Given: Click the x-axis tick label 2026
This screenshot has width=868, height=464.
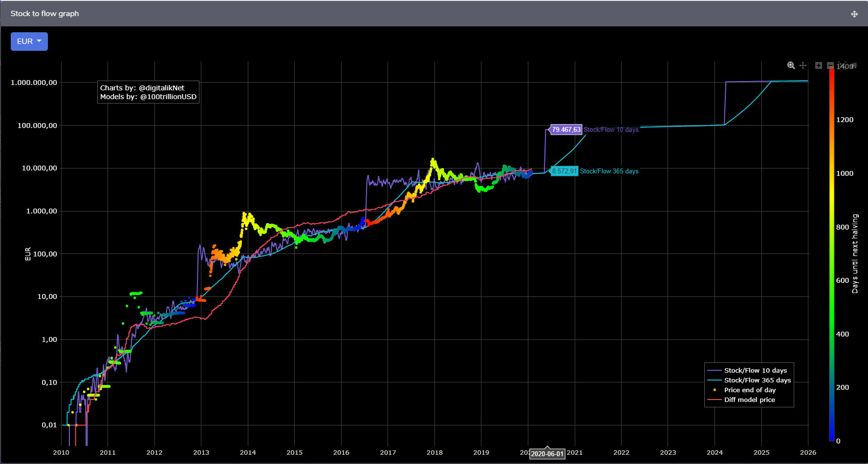Looking at the screenshot, I should 808,452.
